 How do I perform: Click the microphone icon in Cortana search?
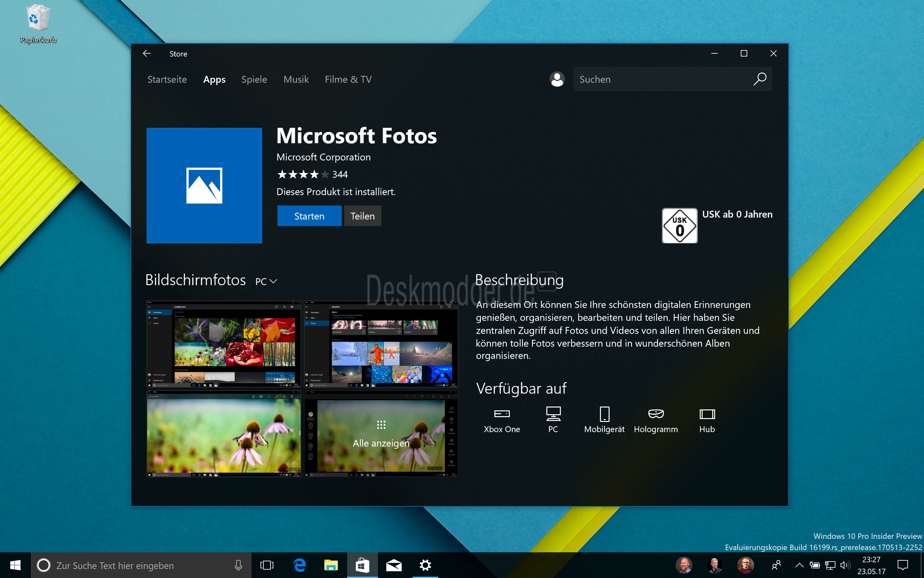(238, 565)
